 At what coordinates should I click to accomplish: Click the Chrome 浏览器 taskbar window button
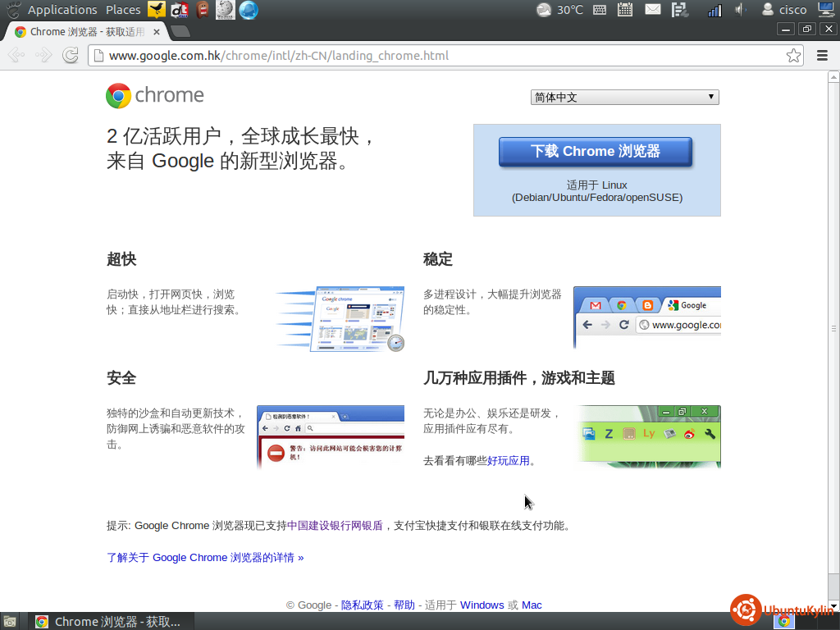pos(111,622)
